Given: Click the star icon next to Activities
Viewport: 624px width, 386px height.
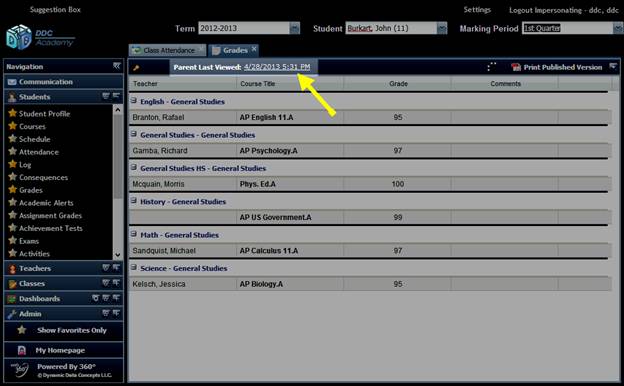Looking at the screenshot, I should (13, 253).
